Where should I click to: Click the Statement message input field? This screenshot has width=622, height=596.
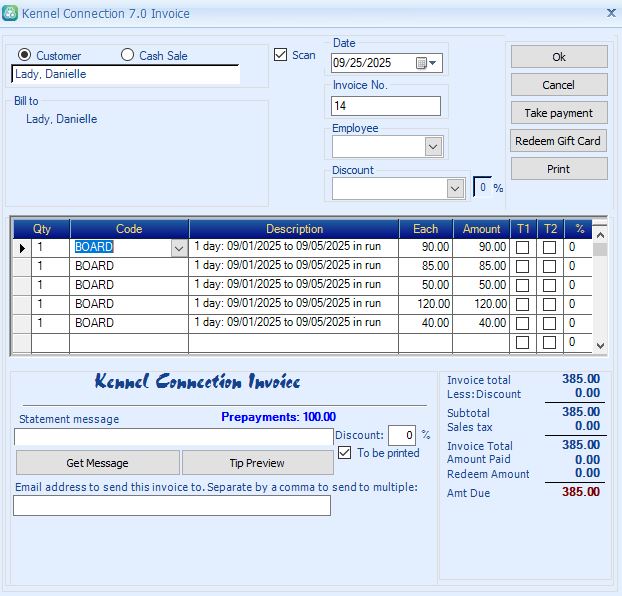pyautogui.click(x=174, y=436)
